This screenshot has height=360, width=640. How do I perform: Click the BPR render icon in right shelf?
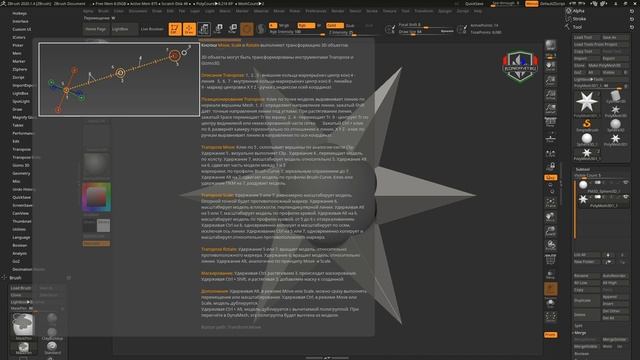[x=551, y=45]
